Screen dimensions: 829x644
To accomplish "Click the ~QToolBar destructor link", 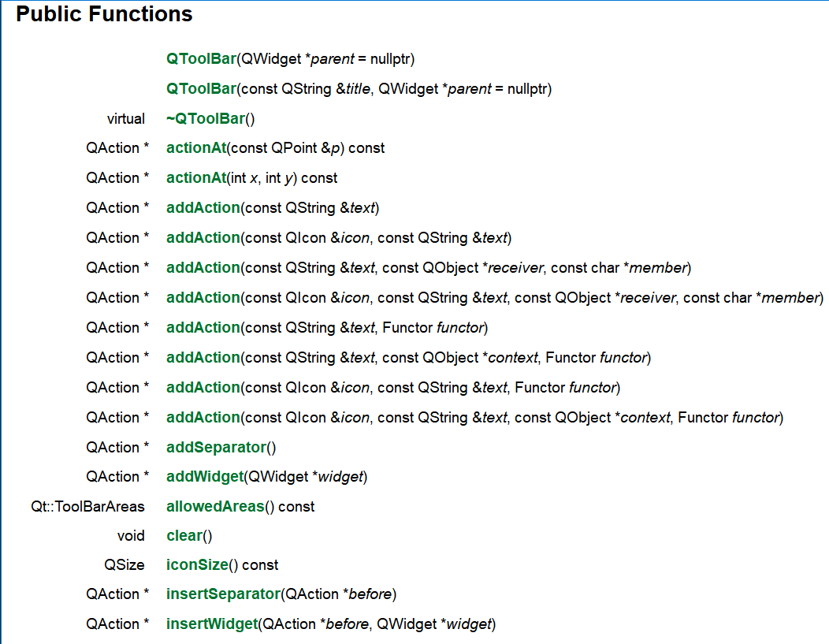I will coord(206,118).
